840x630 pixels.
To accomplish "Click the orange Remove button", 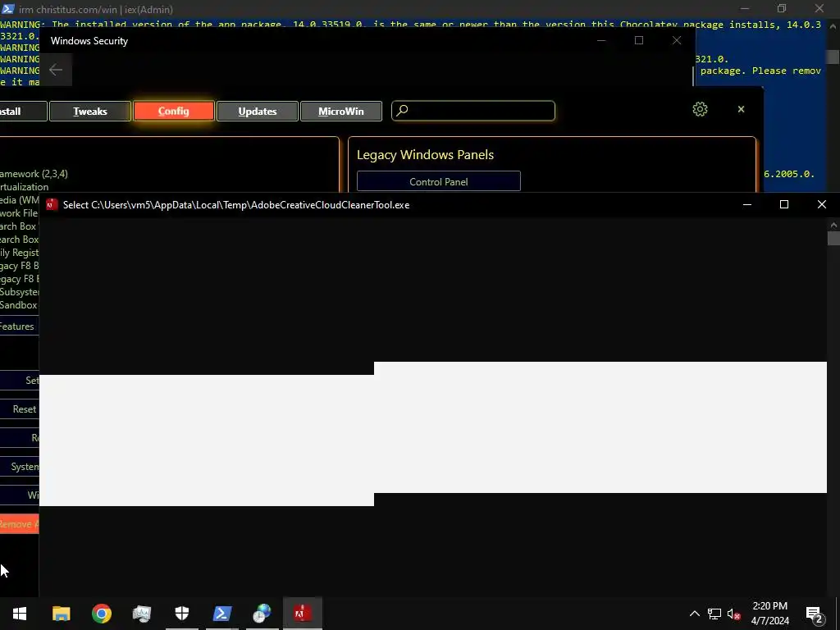I will (20, 524).
